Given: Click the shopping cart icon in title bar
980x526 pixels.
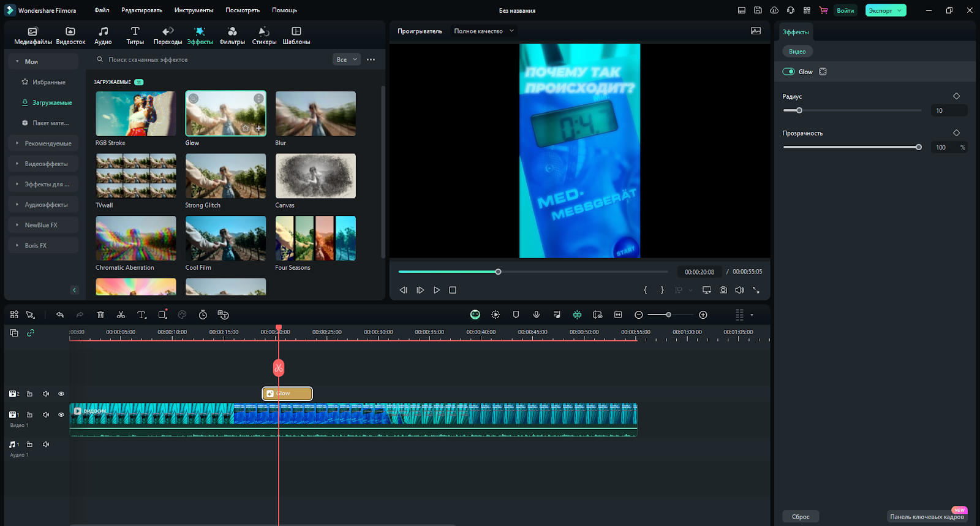Looking at the screenshot, I should (x=823, y=10).
